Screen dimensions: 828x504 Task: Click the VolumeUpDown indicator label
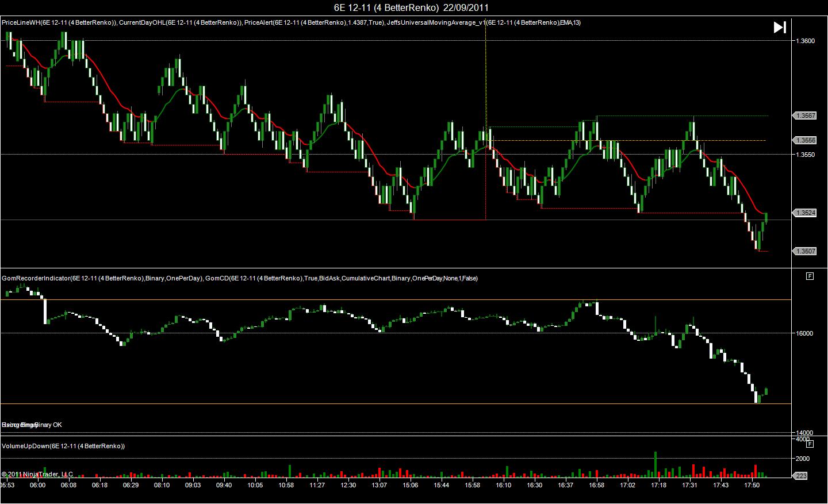(63, 446)
